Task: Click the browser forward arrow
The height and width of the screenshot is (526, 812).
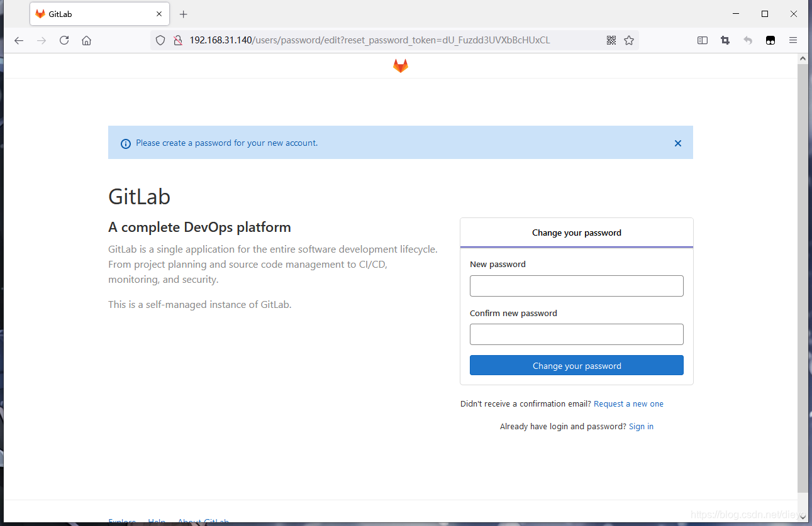Action: 42,40
